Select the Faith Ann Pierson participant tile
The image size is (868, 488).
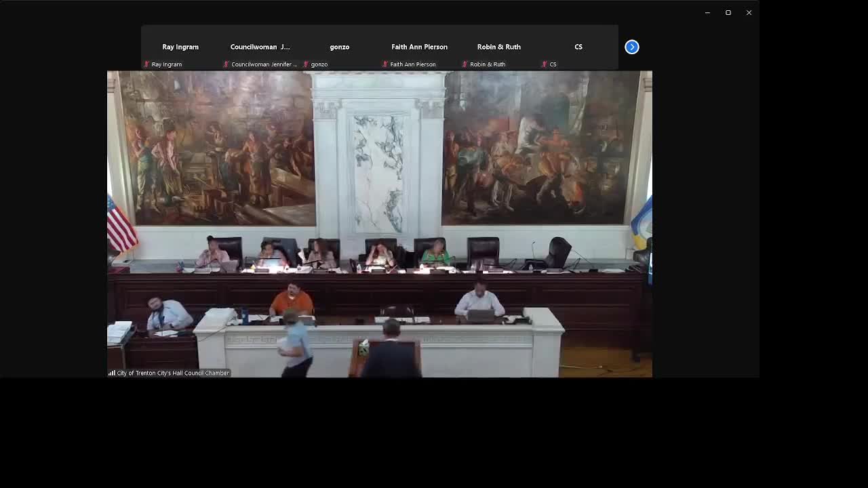click(419, 47)
